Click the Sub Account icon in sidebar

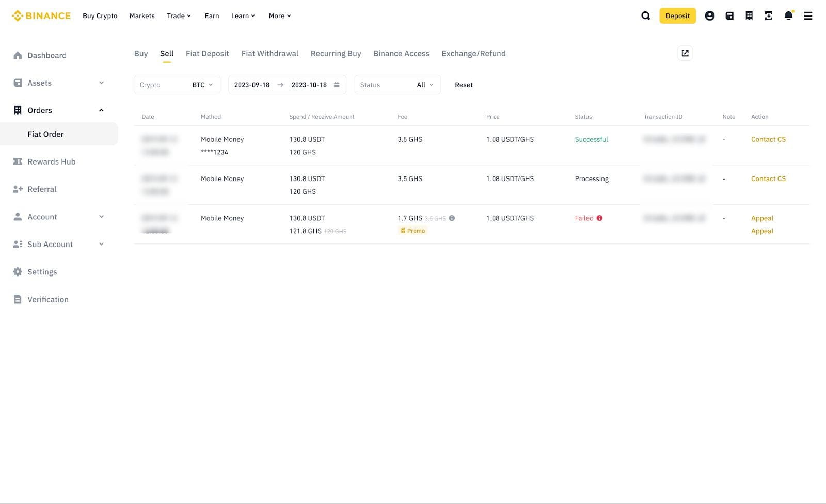[18, 245]
